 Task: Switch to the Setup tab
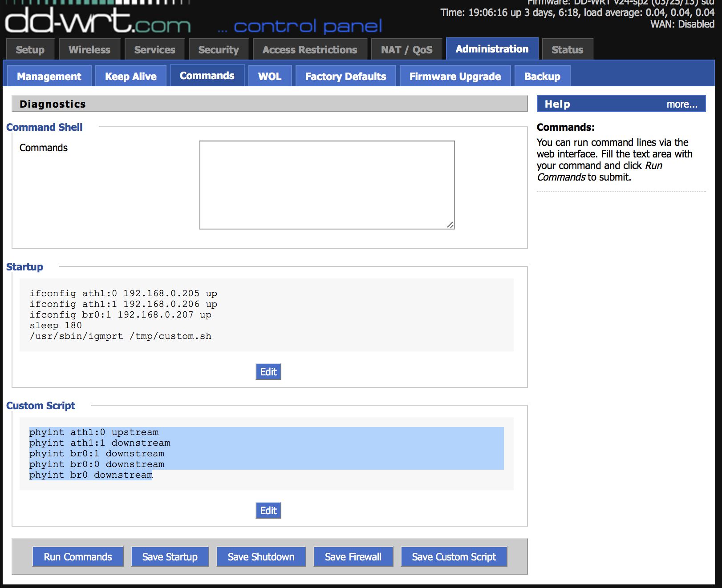tap(30, 49)
